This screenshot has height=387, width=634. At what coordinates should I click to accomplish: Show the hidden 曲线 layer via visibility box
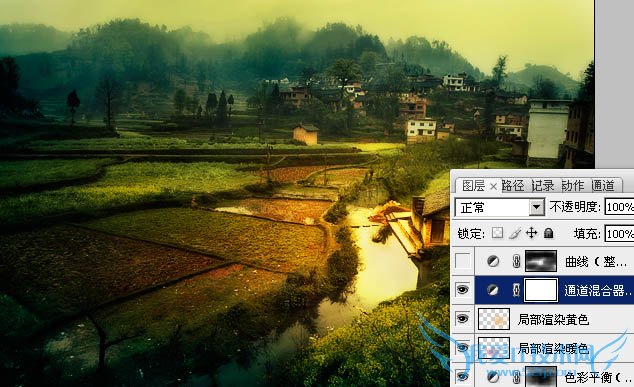click(x=463, y=261)
